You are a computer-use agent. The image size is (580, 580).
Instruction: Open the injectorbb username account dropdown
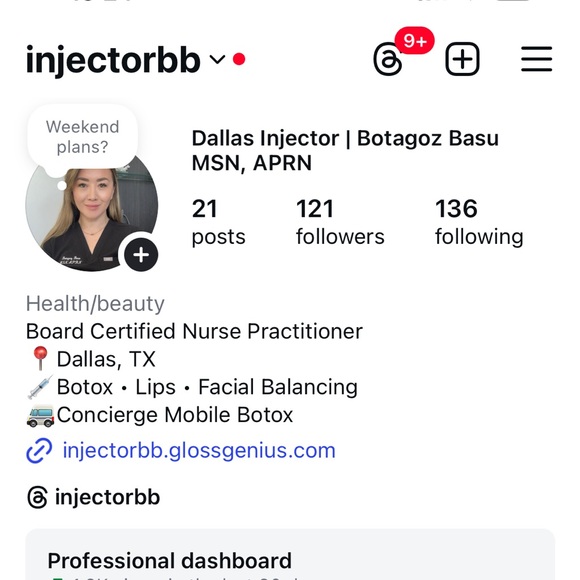pos(113,60)
